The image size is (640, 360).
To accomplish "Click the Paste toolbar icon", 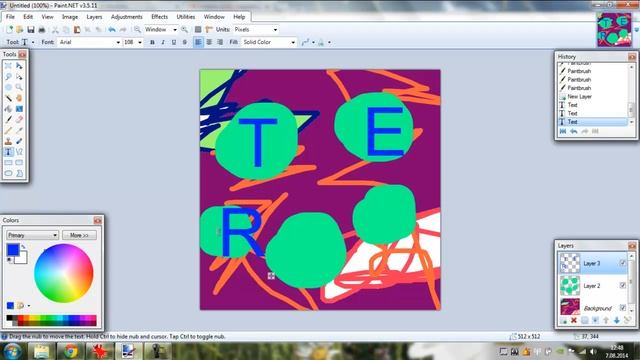I will (x=77, y=29).
